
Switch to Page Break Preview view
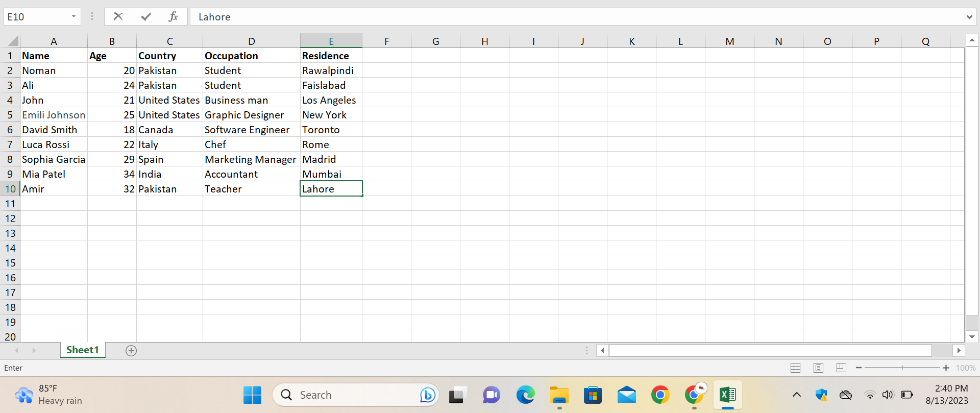point(841,368)
